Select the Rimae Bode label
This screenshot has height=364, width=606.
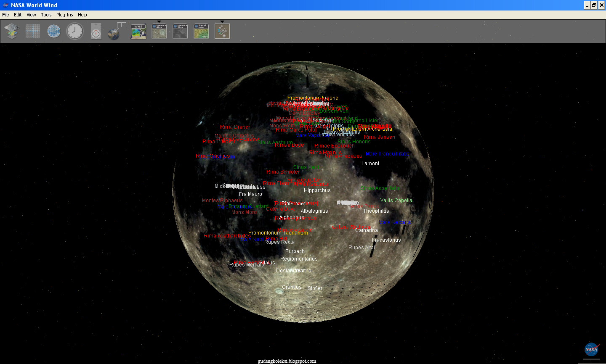tap(289, 145)
